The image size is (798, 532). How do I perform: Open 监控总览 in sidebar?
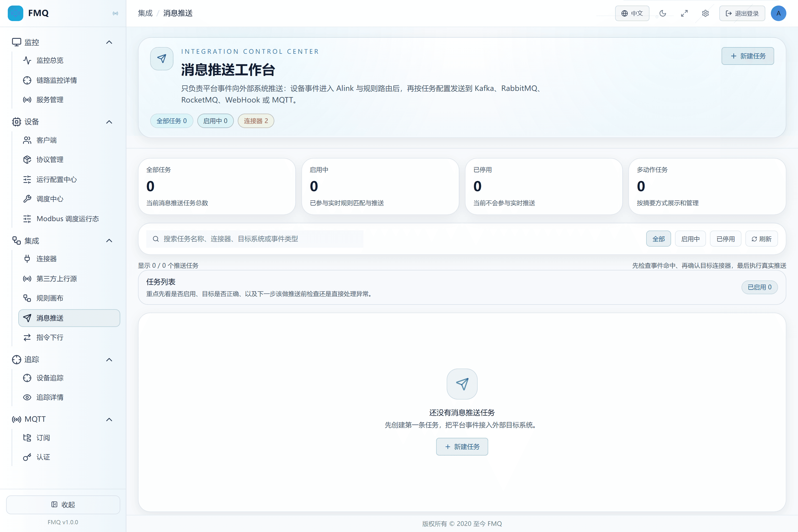pyautogui.click(x=69, y=60)
